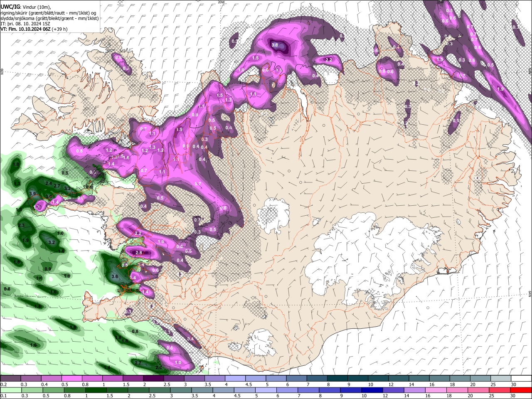
Task: Click the '3.9' rain value off west coast
Action: tap(33, 194)
